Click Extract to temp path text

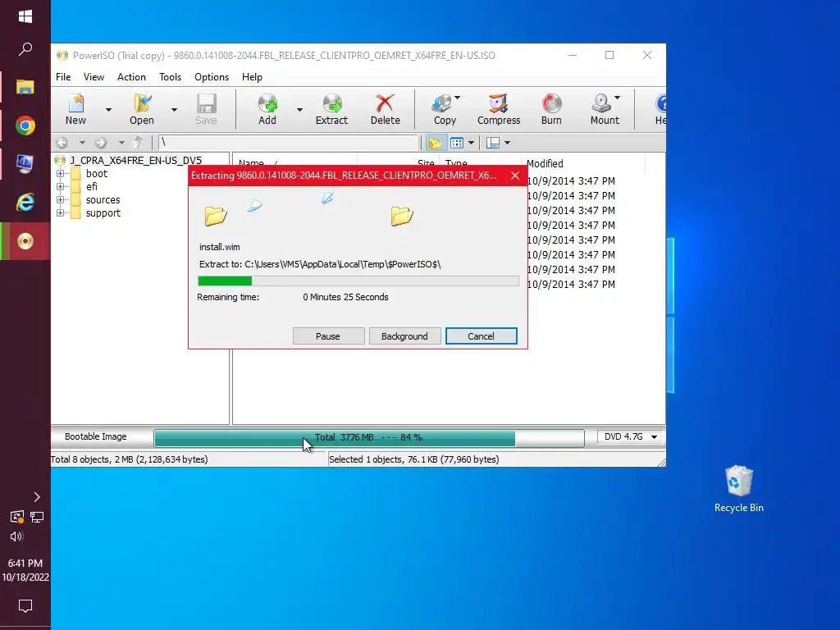[320, 264]
